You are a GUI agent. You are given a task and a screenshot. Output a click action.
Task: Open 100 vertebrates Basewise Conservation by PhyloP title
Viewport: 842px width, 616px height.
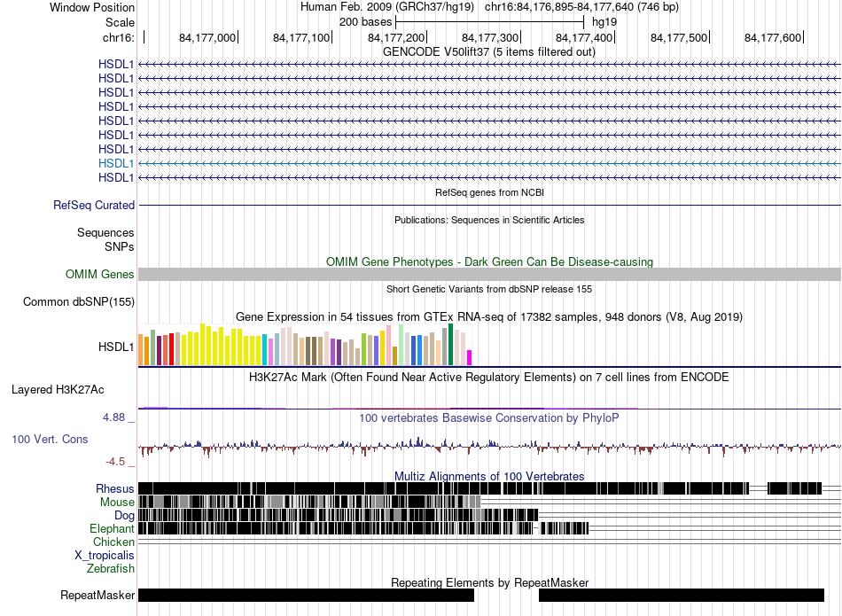pos(489,417)
